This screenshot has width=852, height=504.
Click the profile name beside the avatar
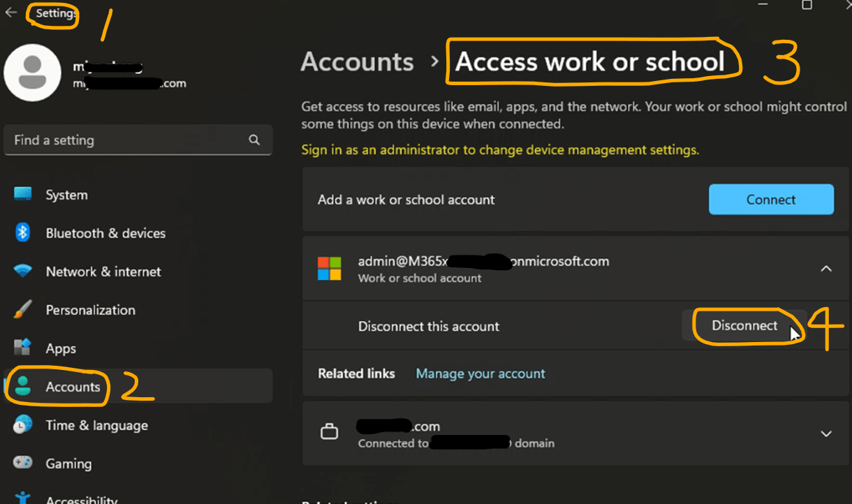pyautogui.click(x=108, y=68)
